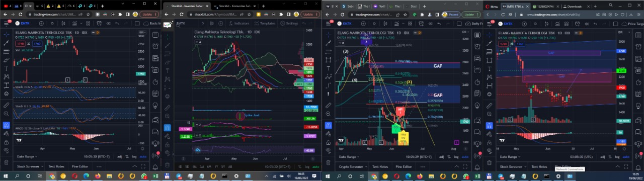Toggle log scale in leftmost TradingView window
This screenshot has height=181, width=644.
pyautogui.click(x=134, y=157)
